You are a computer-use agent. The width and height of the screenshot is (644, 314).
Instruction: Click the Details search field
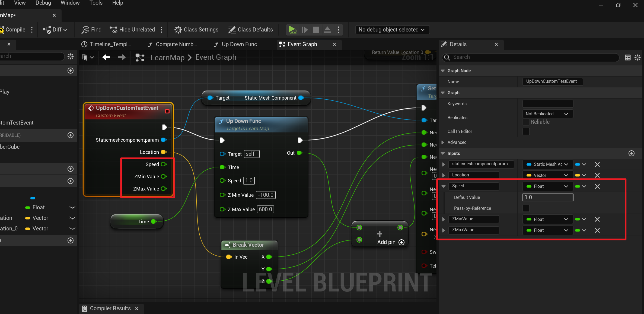530,57
